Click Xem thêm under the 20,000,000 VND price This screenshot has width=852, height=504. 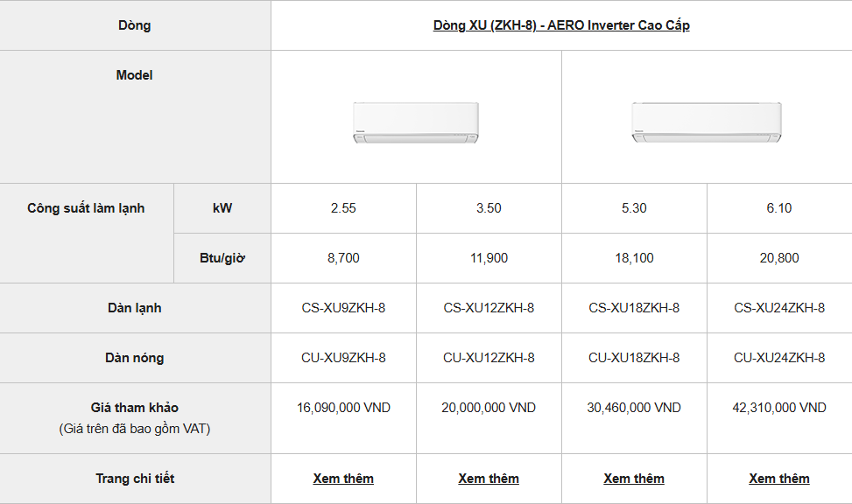pos(489,479)
